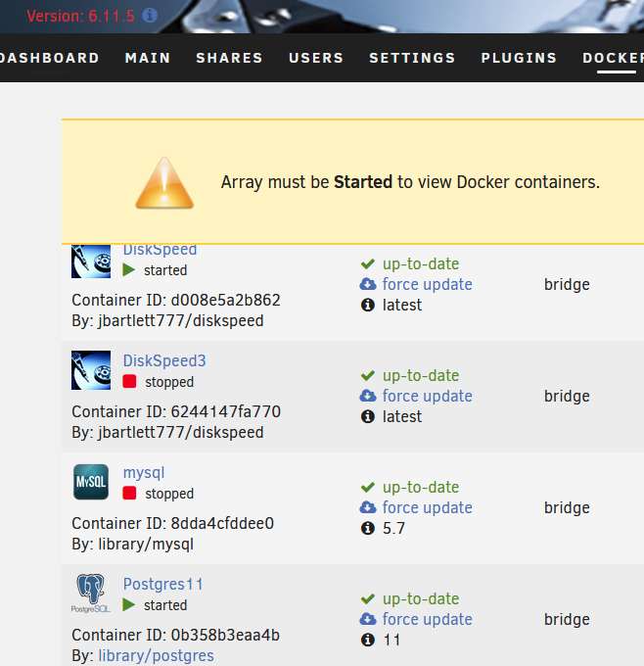Click info icon beside mysql 5.7 tag
This screenshot has height=666, width=644.
368,528
